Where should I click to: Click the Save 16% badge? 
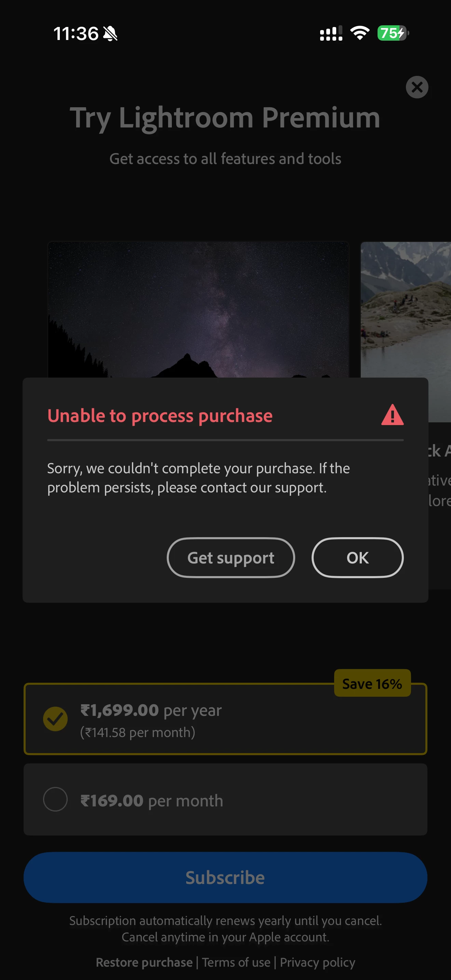pyautogui.click(x=372, y=683)
